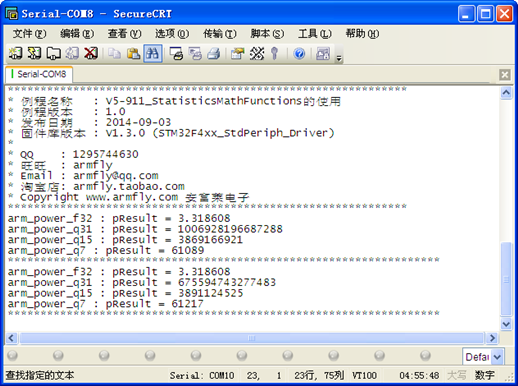Viewport: 518px width, 386px height.
Task: Toggle the Find binoculars icon
Action: (x=153, y=53)
